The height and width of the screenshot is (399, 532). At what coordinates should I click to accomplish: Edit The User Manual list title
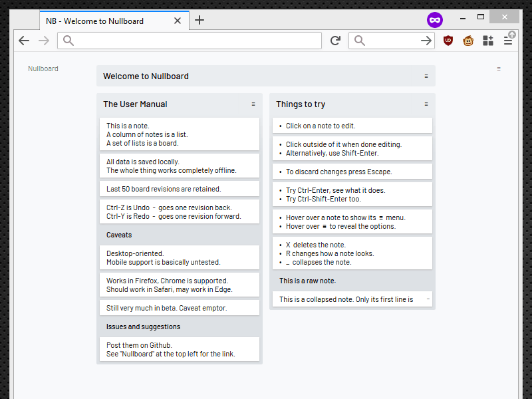coord(135,104)
